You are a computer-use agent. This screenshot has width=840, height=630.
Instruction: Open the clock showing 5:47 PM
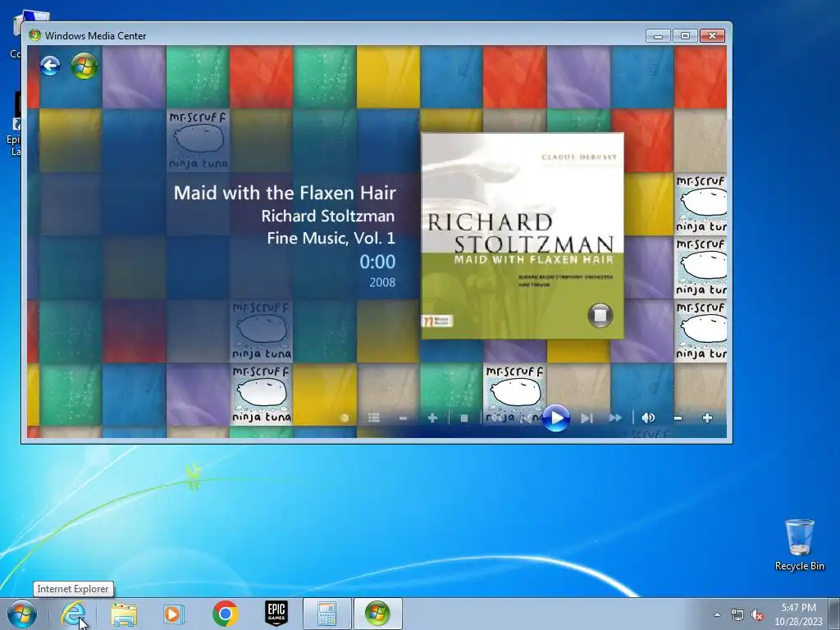pos(798,614)
